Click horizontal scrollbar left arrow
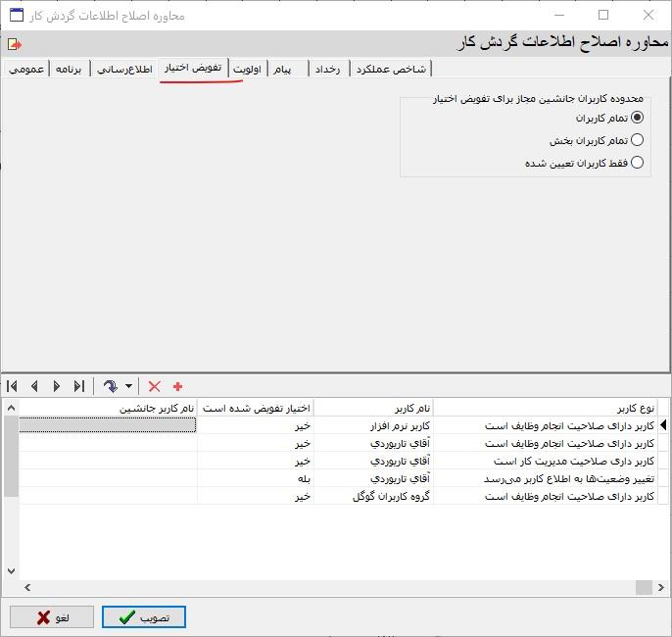 click(27, 587)
